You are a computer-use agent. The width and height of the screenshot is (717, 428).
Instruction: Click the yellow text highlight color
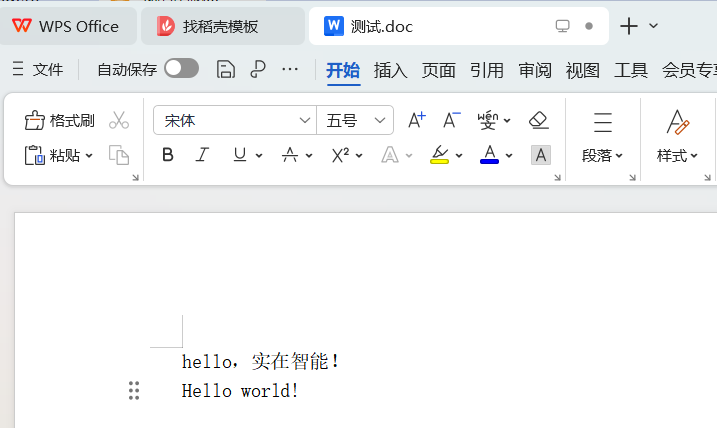(439, 155)
